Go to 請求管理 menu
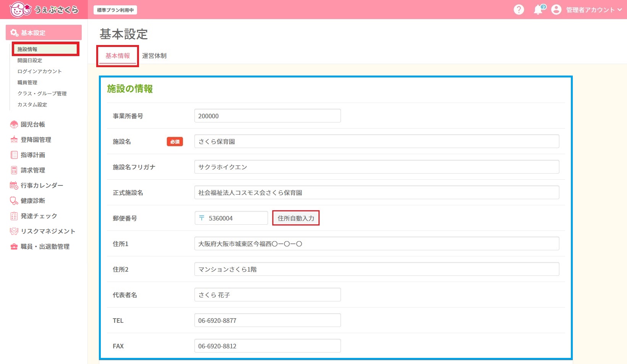This screenshot has height=364, width=627. (33, 170)
